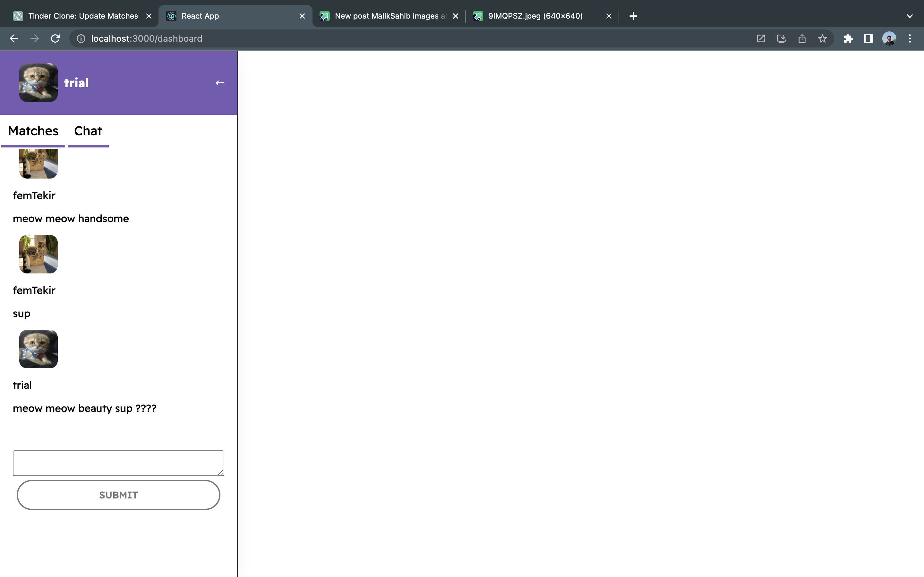
Task: Click the install app icon in address bar
Action: click(x=781, y=38)
